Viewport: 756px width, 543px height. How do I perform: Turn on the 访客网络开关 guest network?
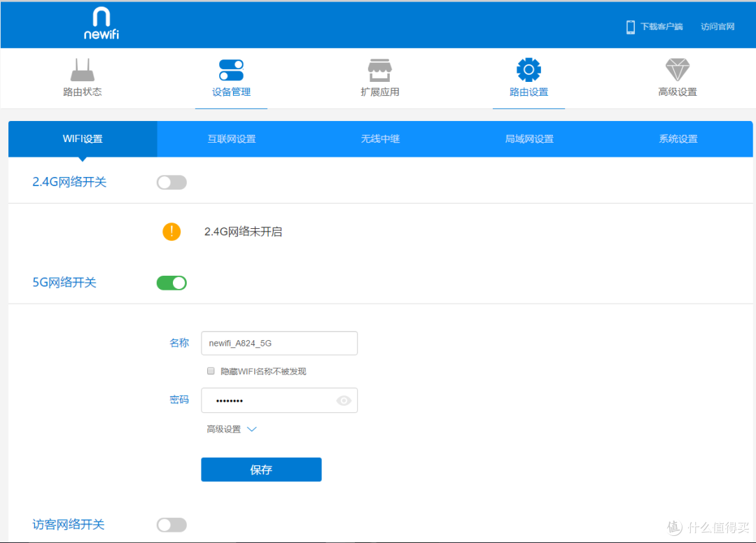tap(171, 525)
